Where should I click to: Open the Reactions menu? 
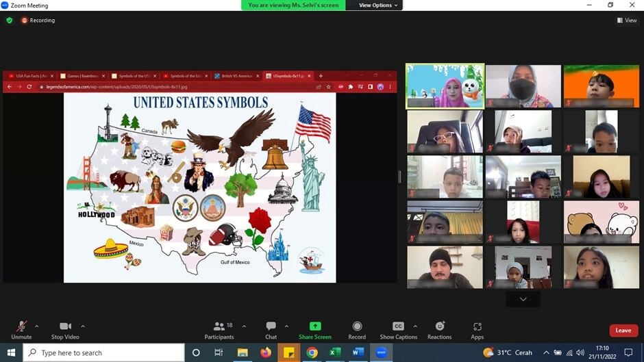(x=440, y=326)
